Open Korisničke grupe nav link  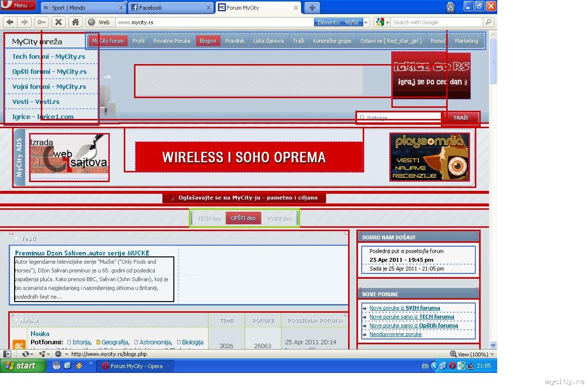(x=332, y=41)
